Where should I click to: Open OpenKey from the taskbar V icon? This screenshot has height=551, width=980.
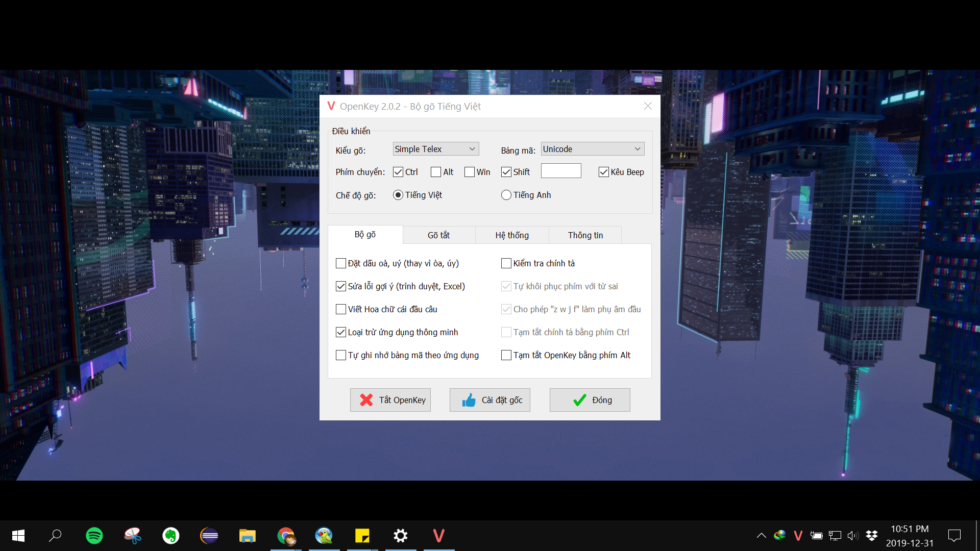[x=438, y=536]
